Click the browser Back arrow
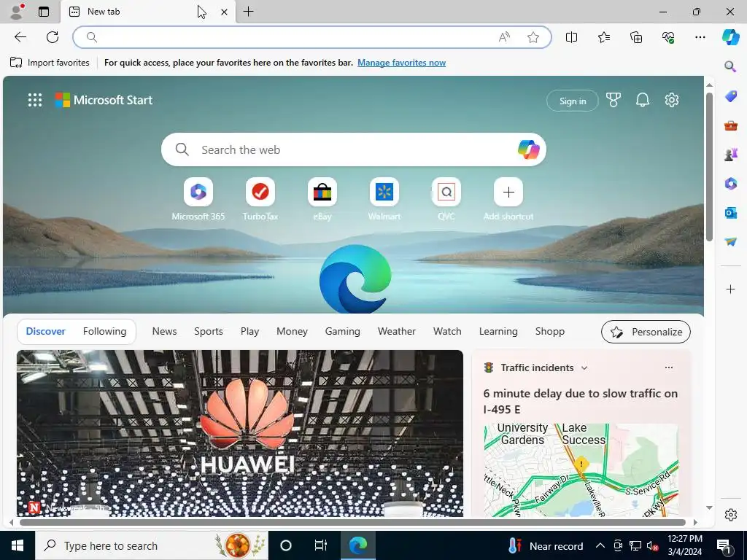The height and width of the screenshot is (560, 747). (20, 37)
